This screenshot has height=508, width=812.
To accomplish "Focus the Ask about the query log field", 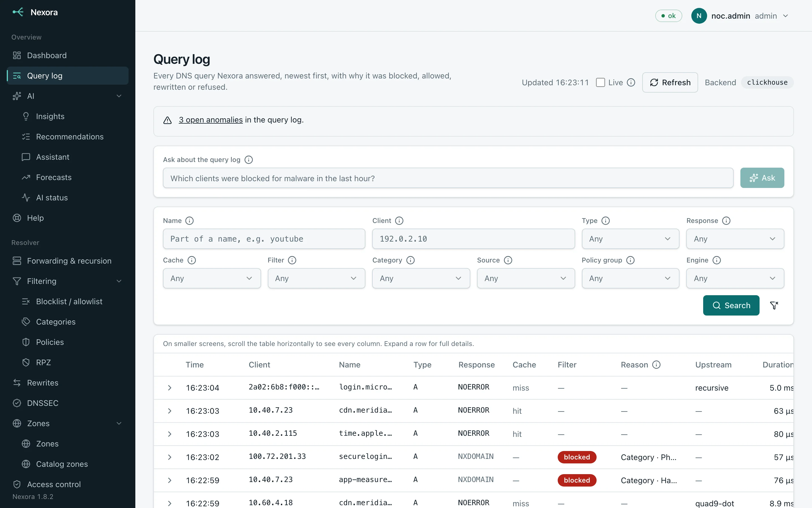I will [x=448, y=178].
